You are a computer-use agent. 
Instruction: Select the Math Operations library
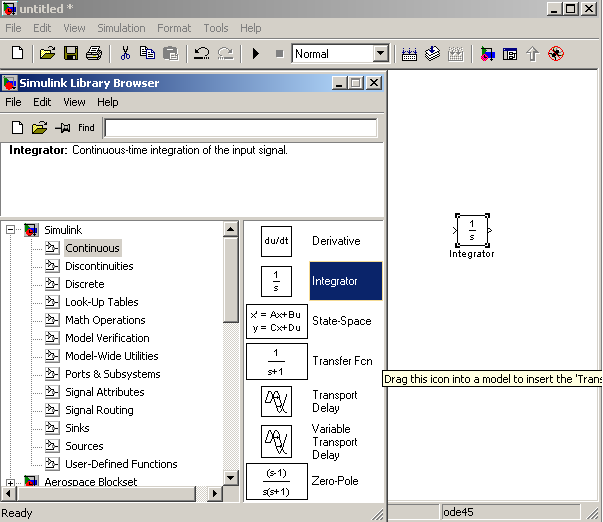click(105, 320)
